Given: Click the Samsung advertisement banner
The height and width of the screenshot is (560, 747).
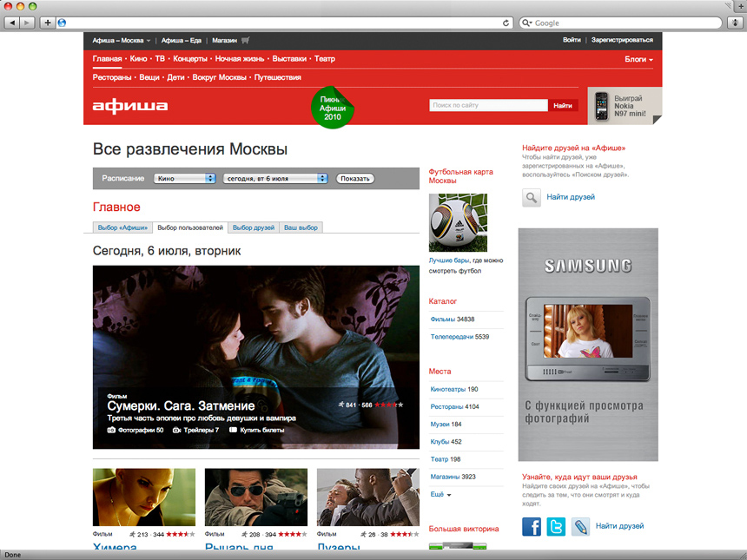Looking at the screenshot, I should (x=588, y=345).
